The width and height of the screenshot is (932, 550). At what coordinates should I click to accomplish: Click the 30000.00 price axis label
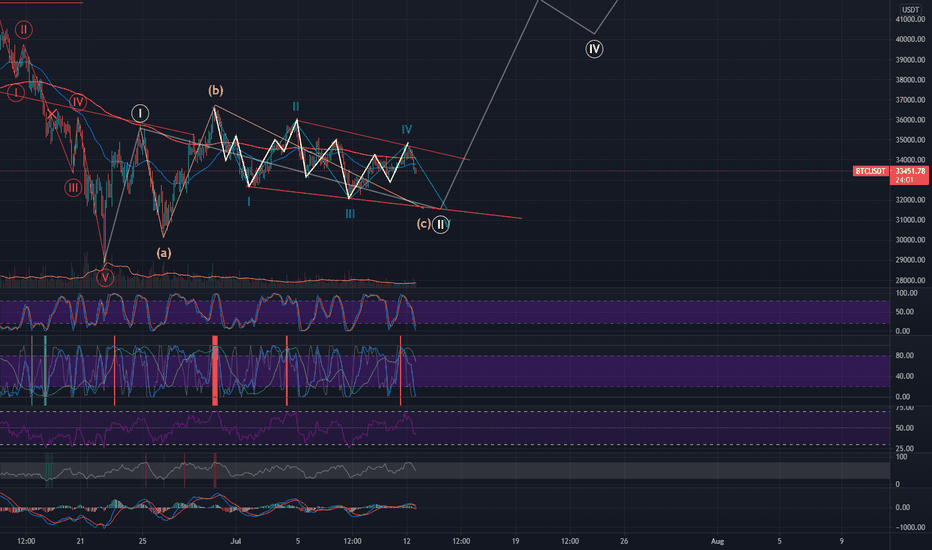tap(910, 240)
